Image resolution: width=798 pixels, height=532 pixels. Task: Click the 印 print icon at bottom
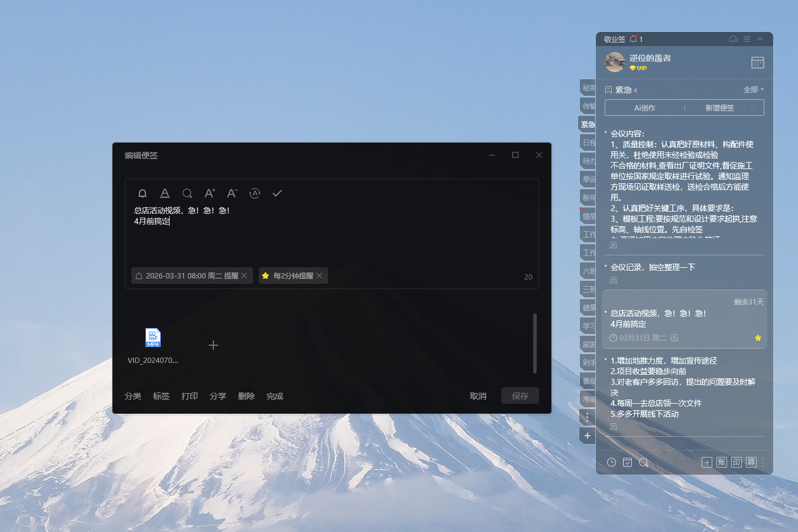pyautogui.click(x=736, y=462)
